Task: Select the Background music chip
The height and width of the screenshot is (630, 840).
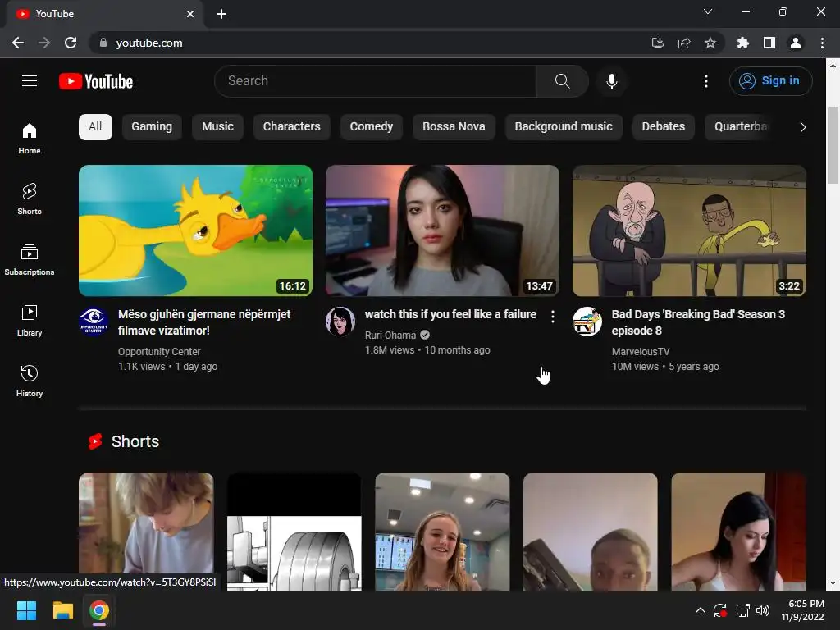Action: pyautogui.click(x=564, y=127)
